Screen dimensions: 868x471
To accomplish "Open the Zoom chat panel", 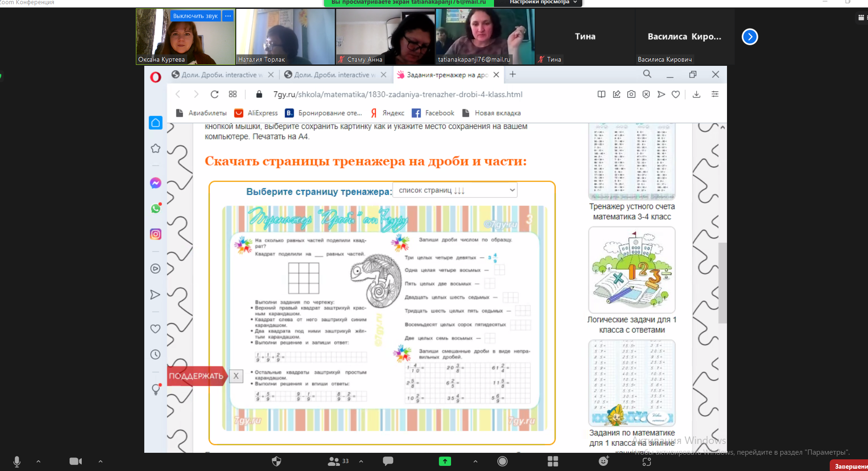I will [x=388, y=461].
